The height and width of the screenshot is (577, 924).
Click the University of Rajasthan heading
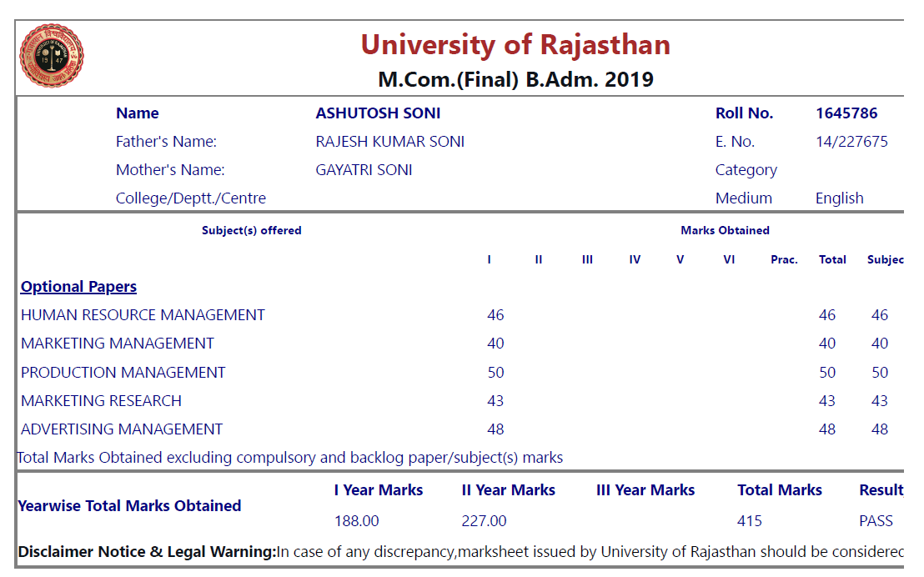(515, 44)
